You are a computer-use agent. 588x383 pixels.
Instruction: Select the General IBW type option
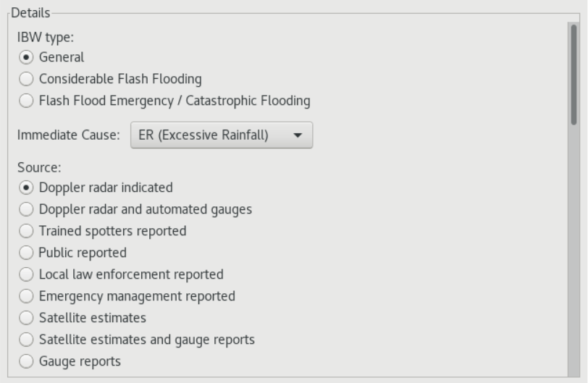[27, 57]
